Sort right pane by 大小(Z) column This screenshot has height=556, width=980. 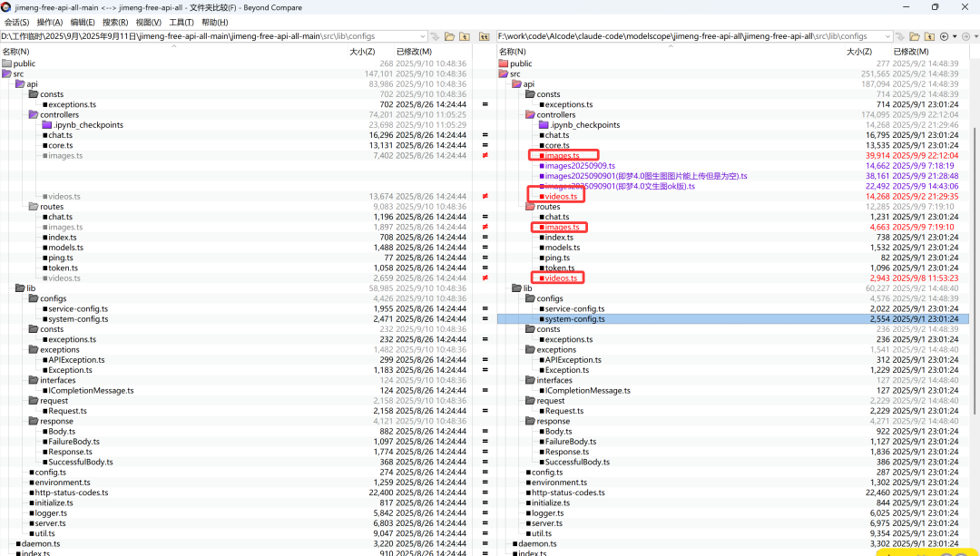pyautogui.click(x=859, y=51)
